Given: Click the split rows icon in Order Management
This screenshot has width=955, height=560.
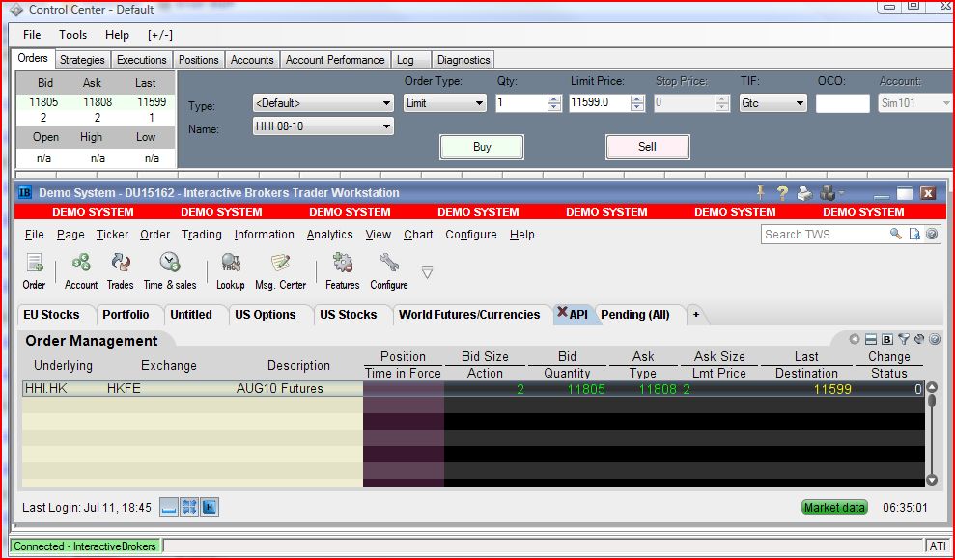Looking at the screenshot, I should 871,340.
